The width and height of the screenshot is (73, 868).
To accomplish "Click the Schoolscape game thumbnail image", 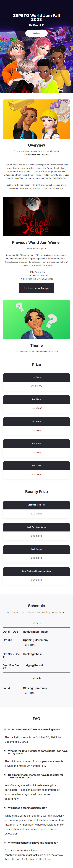I will [x=36, y=216].
